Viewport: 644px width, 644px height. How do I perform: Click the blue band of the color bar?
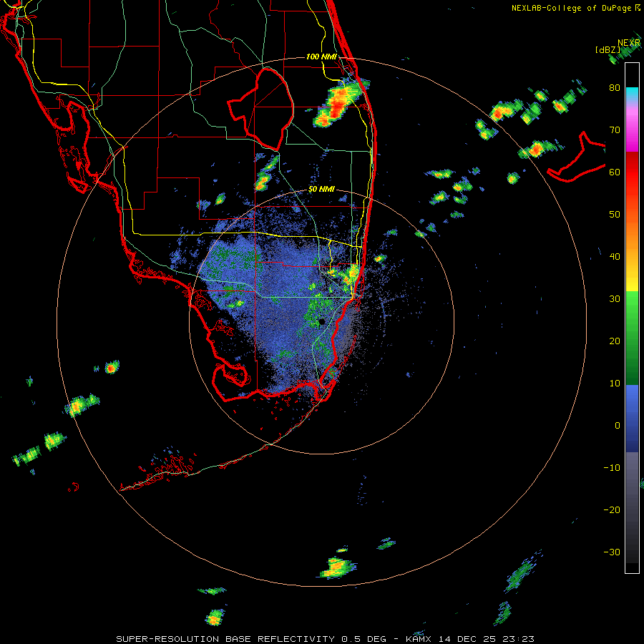point(632,418)
